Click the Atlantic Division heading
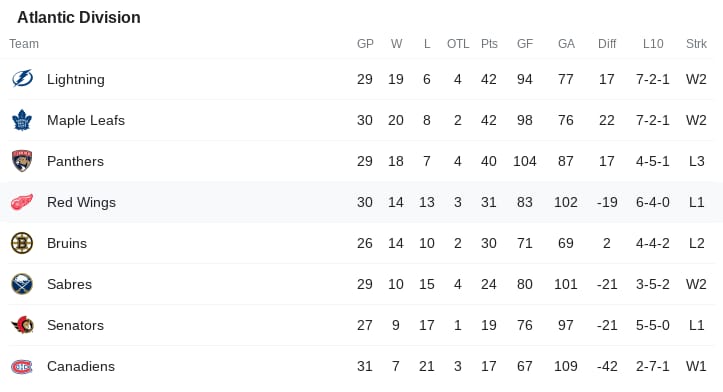723x392 pixels. click(x=79, y=18)
